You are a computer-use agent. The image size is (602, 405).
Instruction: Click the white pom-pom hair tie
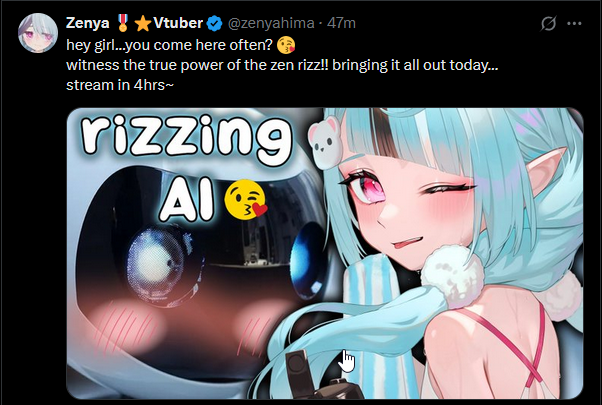point(452,276)
